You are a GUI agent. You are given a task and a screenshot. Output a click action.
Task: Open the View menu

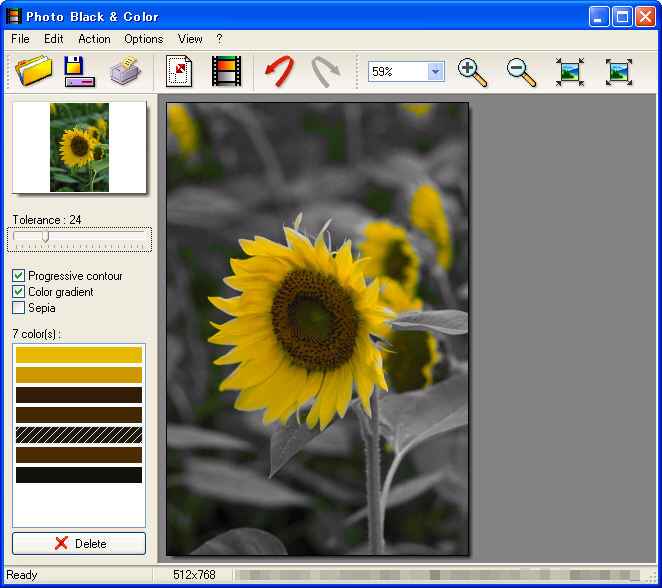coord(190,39)
